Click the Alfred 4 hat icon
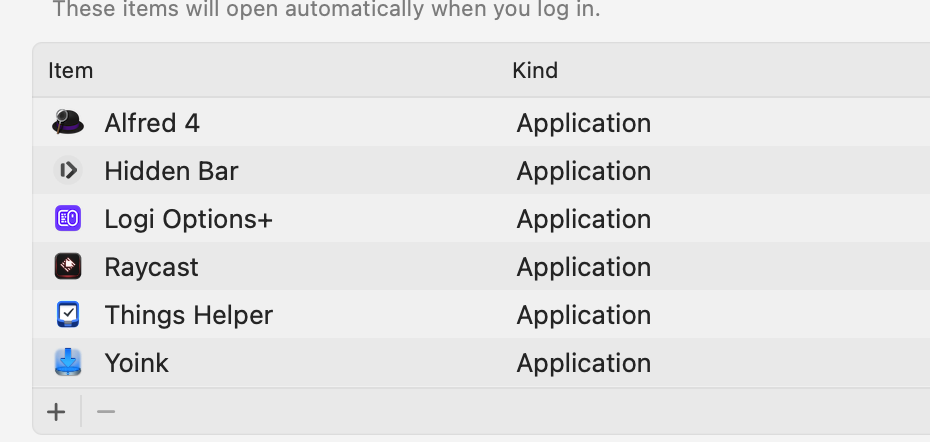Viewport: 930px width, 442px height. tap(68, 123)
